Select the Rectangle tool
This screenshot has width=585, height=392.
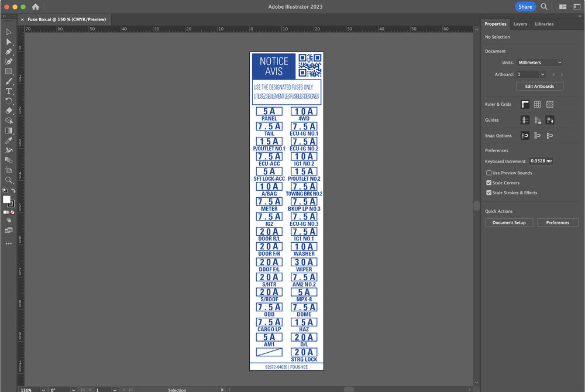(x=9, y=71)
